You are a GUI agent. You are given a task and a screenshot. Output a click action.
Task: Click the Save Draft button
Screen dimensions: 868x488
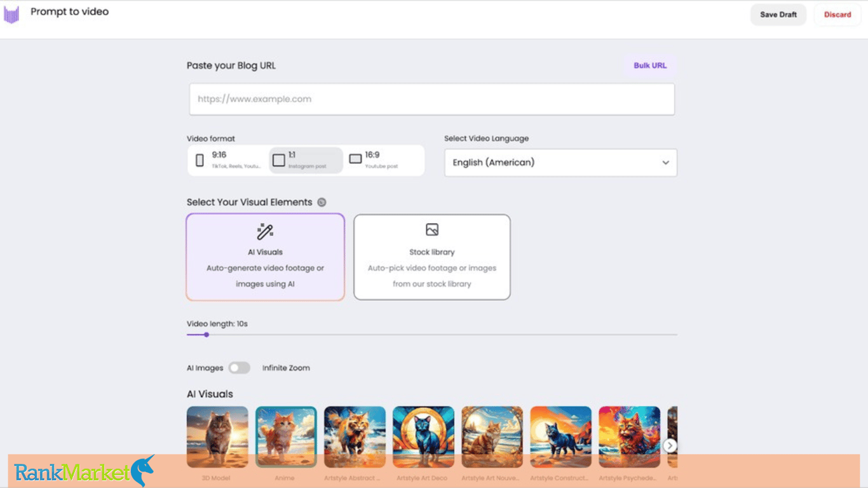pos(778,15)
